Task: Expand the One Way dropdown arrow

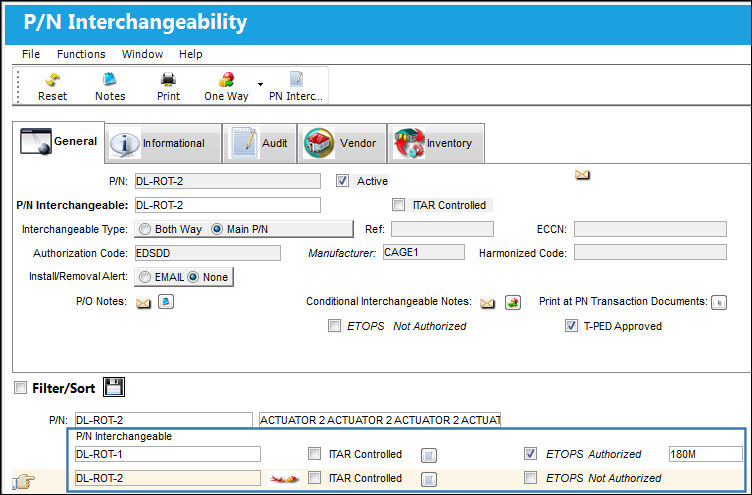Action: [x=260, y=84]
